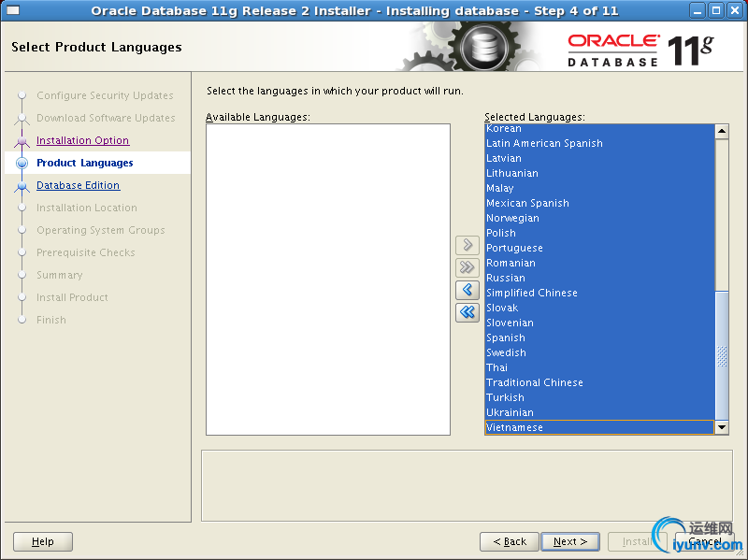
Task: Select Lithuanian in Selected Languages
Action: (599, 173)
